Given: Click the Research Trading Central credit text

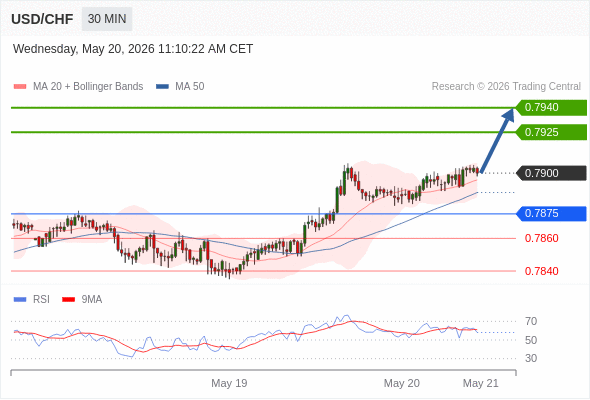Looking at the screenshot, I should 506,87.
